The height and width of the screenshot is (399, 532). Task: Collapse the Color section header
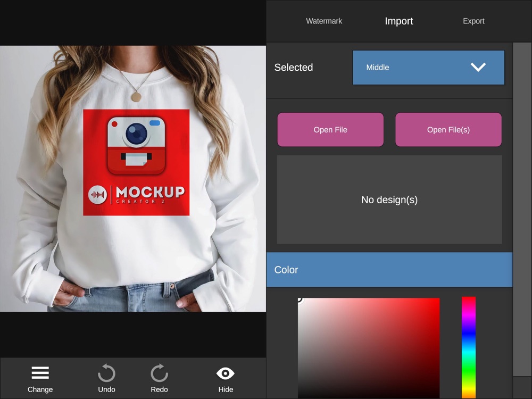tap(389, 270)
